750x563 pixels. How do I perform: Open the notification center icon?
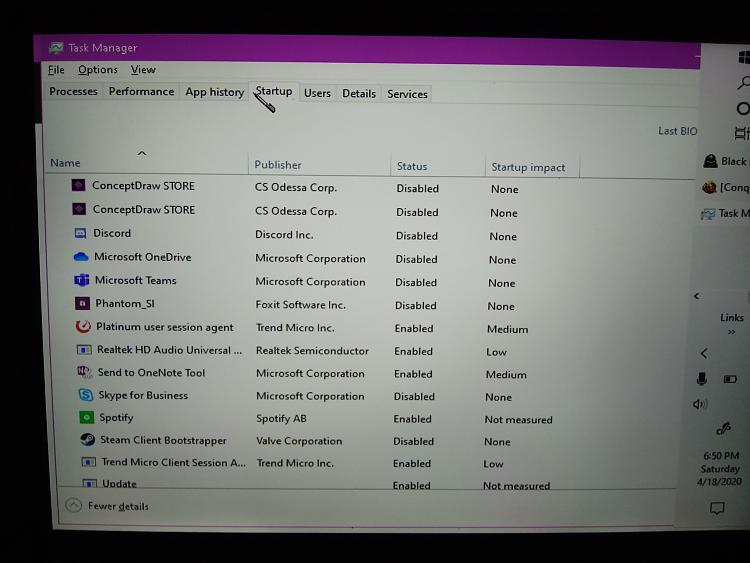pyautogui.click(x=717, y=508)
